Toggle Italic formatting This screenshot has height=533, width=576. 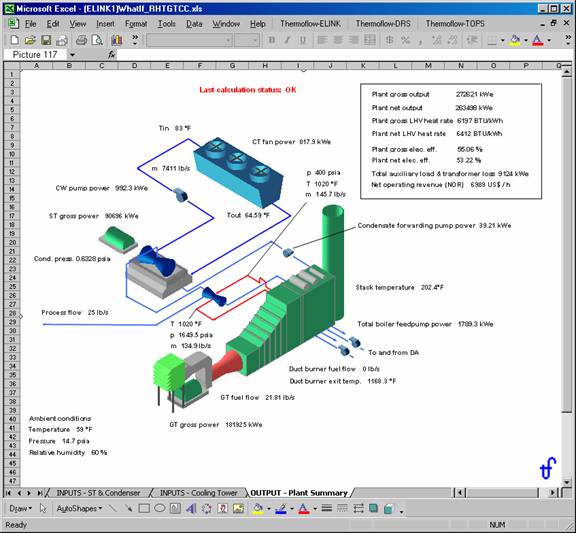(287, 40)
